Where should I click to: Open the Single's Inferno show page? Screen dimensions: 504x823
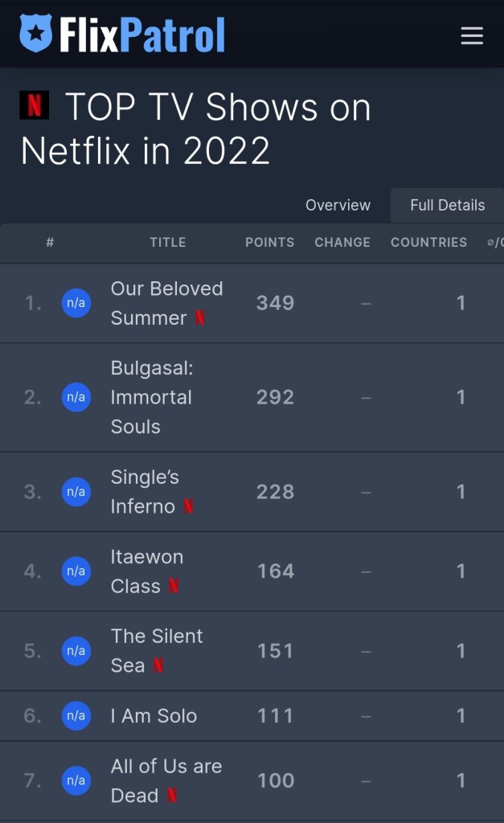coord(145,491)
